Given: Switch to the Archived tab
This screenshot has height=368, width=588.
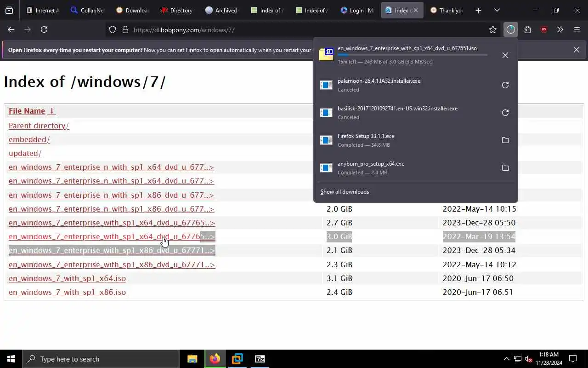Looking at the screenshot, I should pyautogui.click(x=222, y=10).
